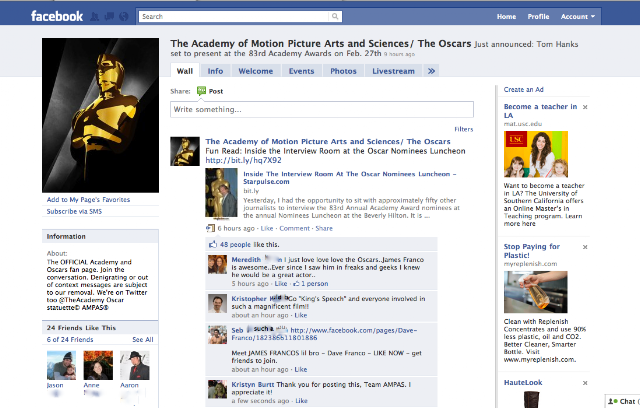Image resolution: width=640 pixels, height=408 pixels.
Task: Like Meredith's comment
Action: 280,284
